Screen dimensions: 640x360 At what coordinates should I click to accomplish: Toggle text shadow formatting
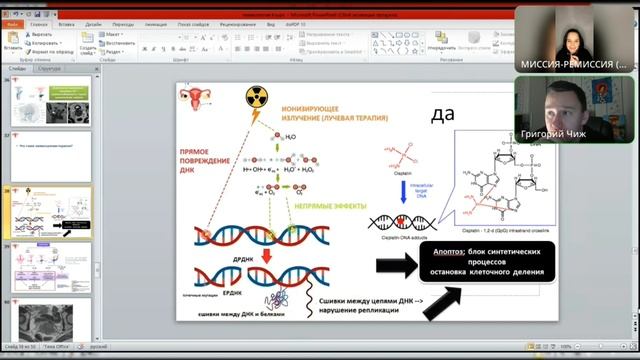[x=173, y=49]
